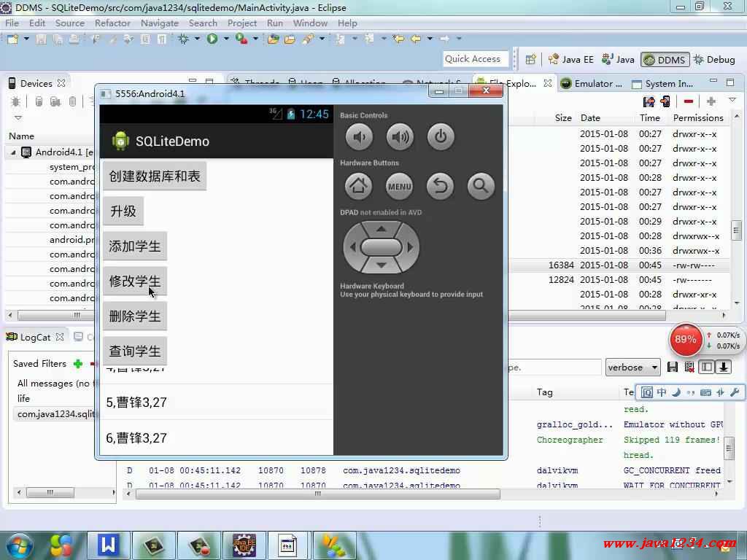Open the WPS Writer taskbar icon
Image resolution: width=747 pixels, height=560 pixels.
[108, 545]
